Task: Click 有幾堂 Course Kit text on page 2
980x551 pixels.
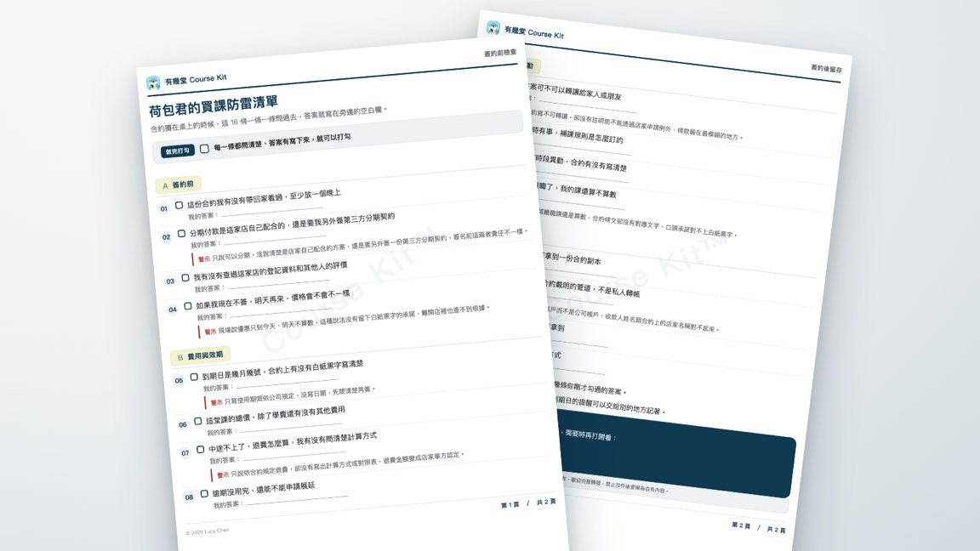Action: pyautogui.click(x=533, y=32)
